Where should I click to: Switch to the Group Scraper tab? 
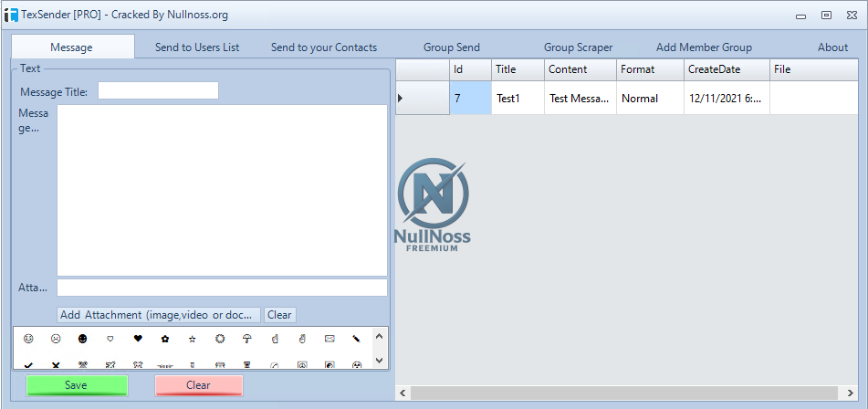pyautogui.click(x=578, y=47)
